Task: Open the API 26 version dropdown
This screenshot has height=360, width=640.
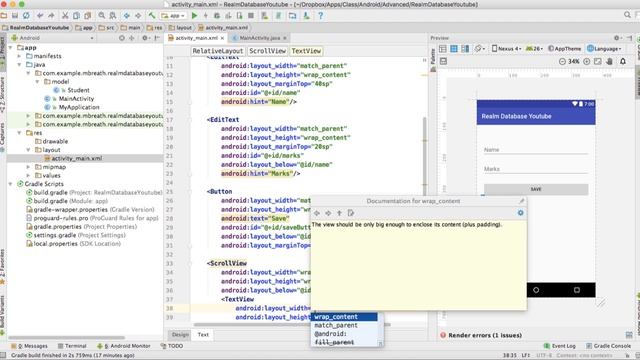Action: click(x=534, y=49)
